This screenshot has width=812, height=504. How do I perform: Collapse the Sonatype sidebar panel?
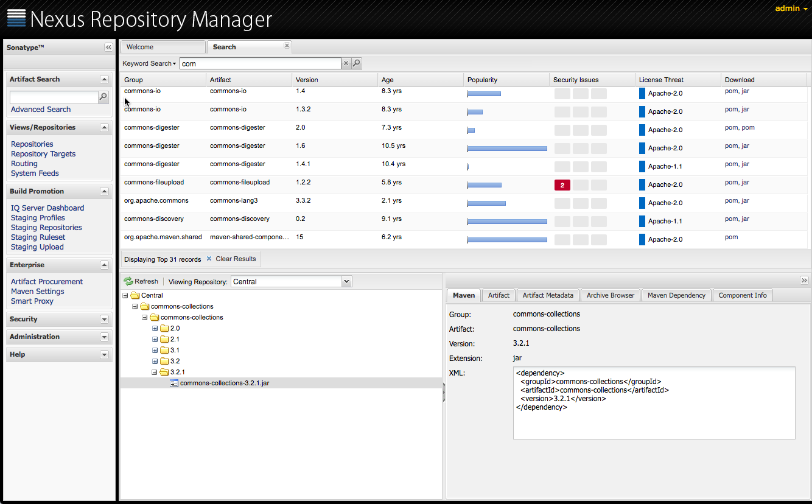click(x=108, y=47)
